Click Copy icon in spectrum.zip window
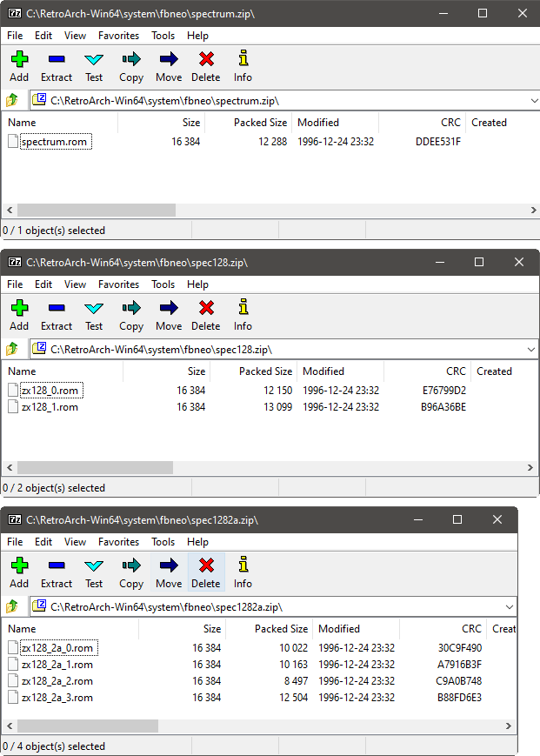540x756 pixels. pyautogui.click(x=131, y=59)
